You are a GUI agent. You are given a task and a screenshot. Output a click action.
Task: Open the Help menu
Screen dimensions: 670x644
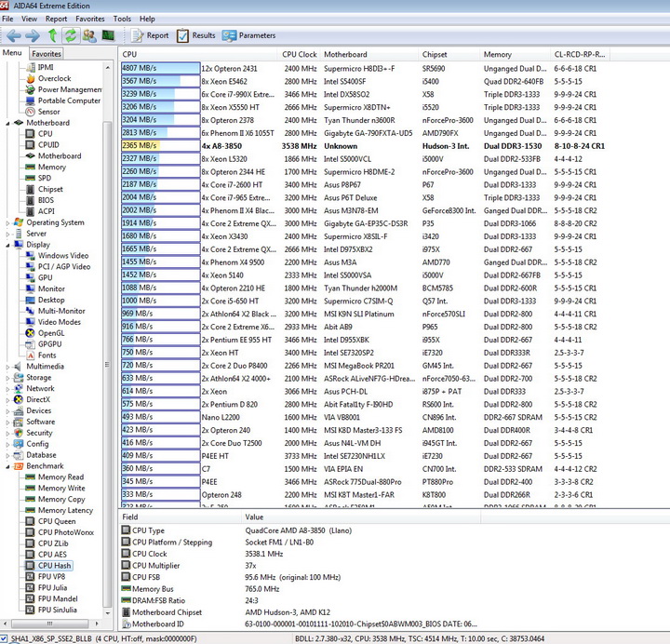[x=147, y=19]
